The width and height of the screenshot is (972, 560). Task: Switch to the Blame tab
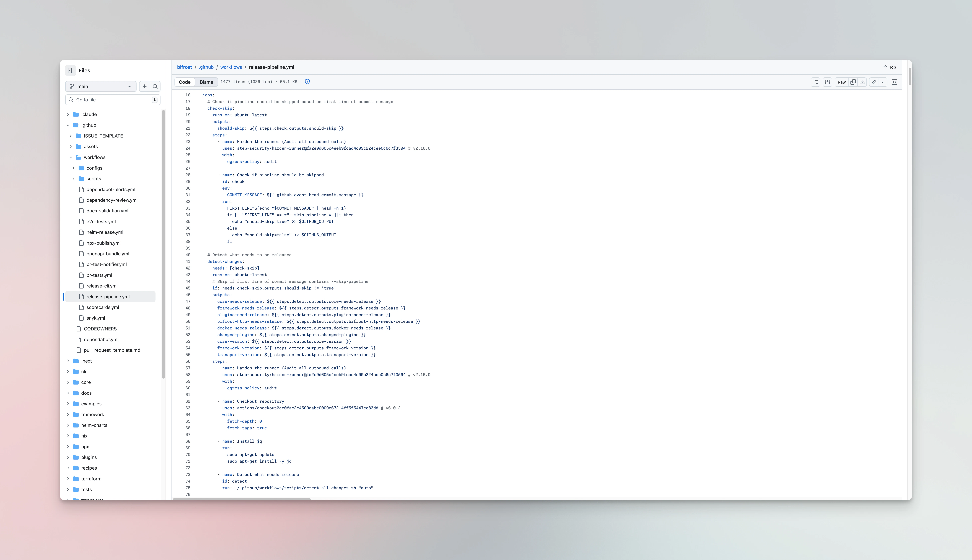coord(206,82)
